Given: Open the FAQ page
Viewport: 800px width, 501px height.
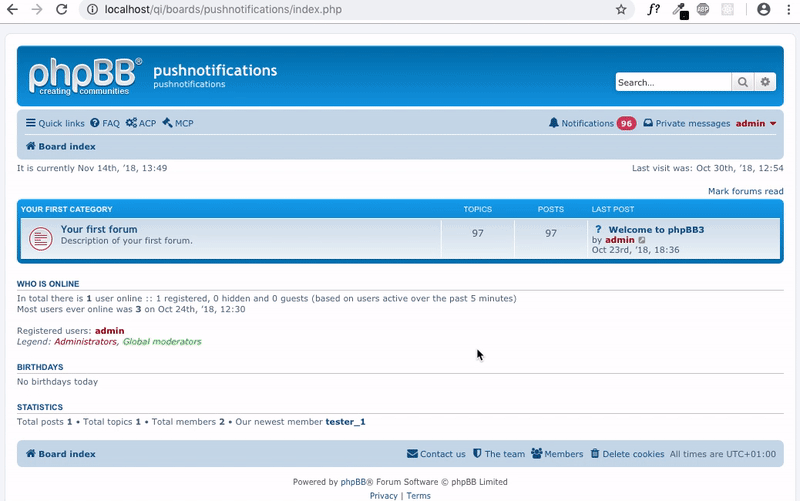Looking at the screenshot, I should tap(105, 123).
